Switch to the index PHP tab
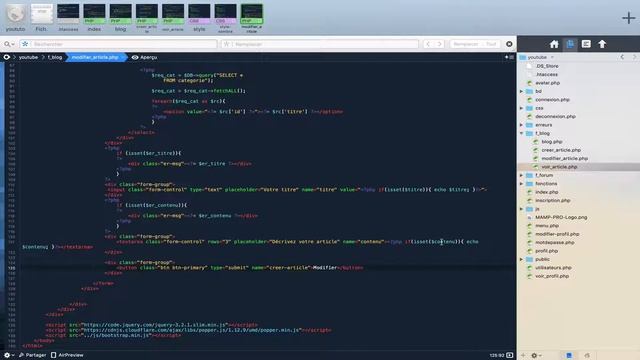Screen dimensions: 640x360 (94, 18)
